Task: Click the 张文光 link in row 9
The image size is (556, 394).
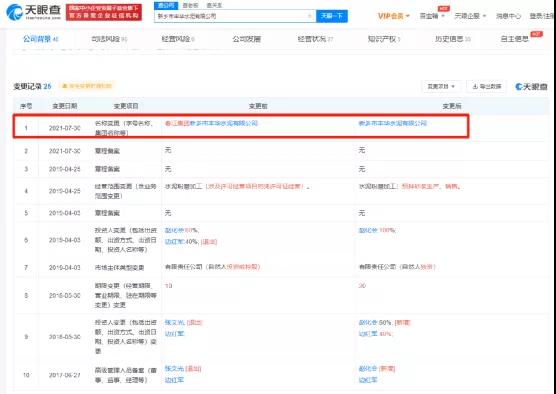Action: point(174,322)
